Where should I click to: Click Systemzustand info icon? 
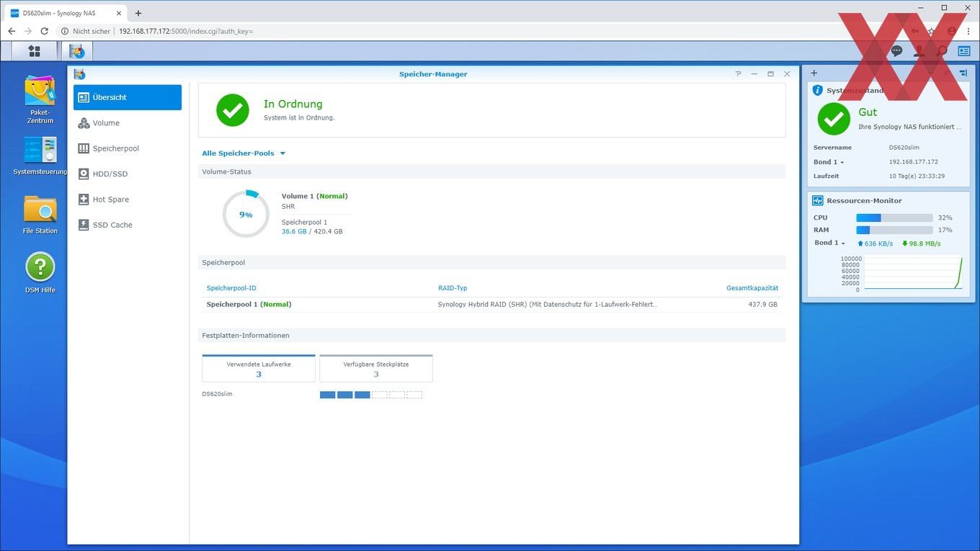click(817, 91)
